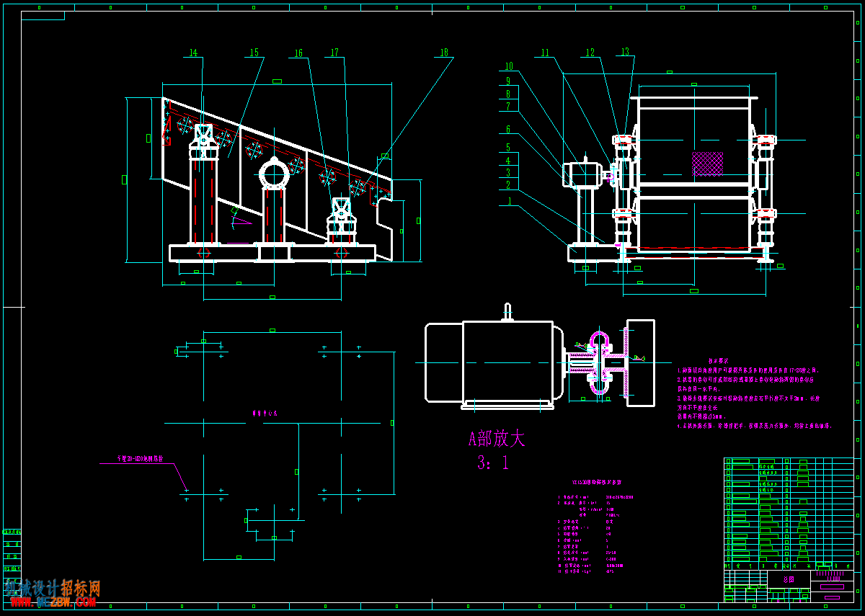Image resolution: width=865 pixels, height=616 pixels.
Task: Select the purple hatched screen mesh area
Action: pos(707,164)
